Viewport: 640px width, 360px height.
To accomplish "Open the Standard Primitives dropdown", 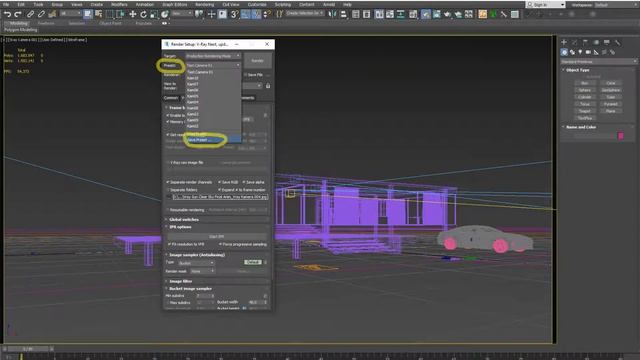I will [x=598, y=62].
